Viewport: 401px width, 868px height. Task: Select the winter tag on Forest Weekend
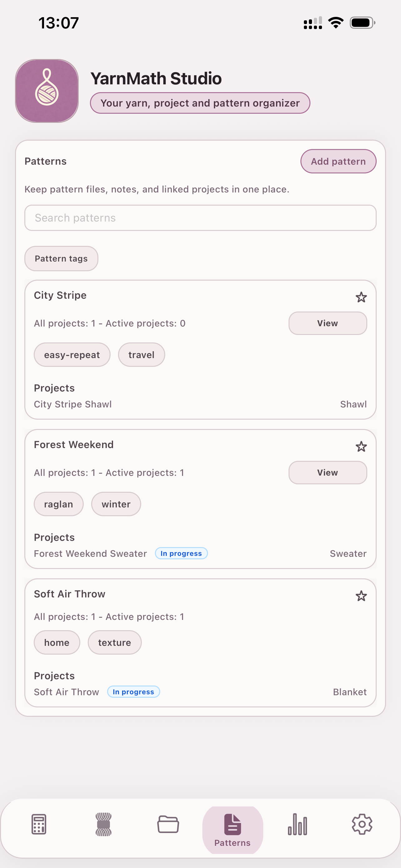click(x=116, y=504)
